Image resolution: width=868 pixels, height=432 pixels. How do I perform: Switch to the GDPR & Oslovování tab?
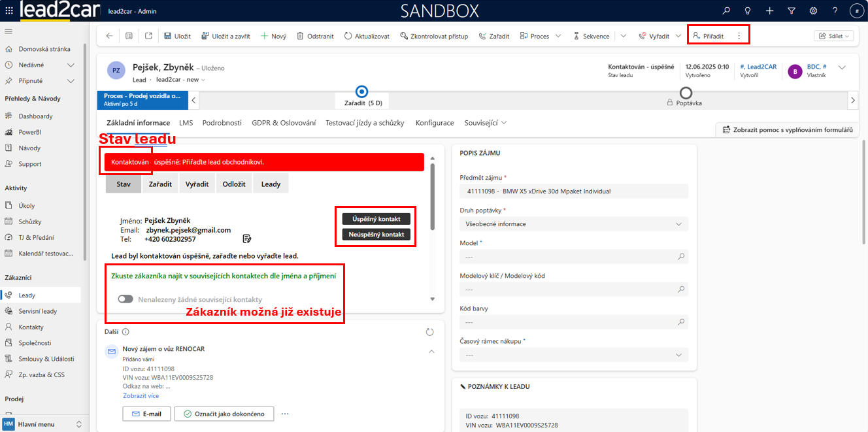pyautogui.click(x=284, y=123)
